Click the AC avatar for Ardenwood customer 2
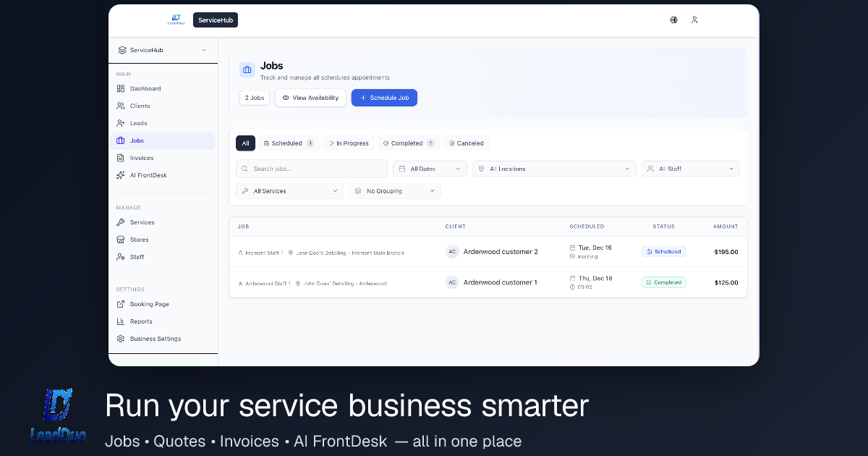868x456 pixels. pyautogui.click(x=452, y=252)
